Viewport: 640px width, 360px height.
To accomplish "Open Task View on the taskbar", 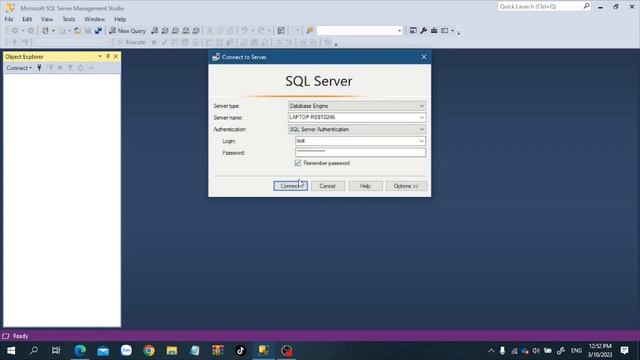I will (x=56, y=350).
